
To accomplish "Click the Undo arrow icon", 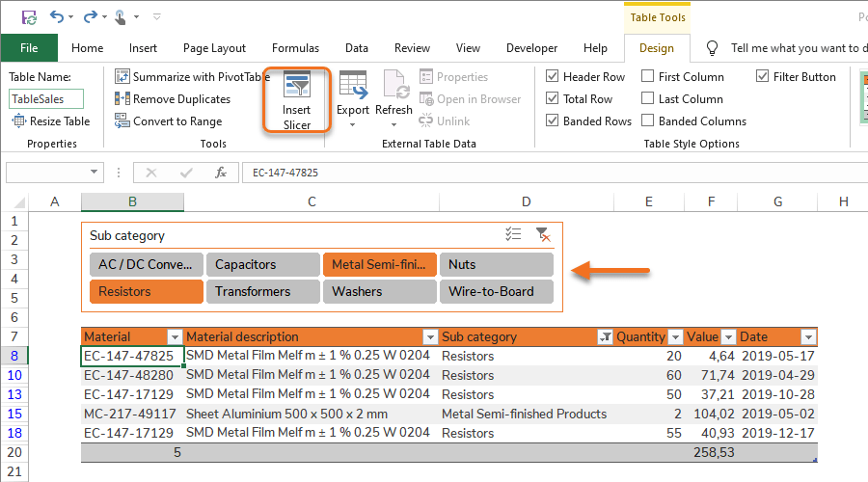I will point(57,16).
